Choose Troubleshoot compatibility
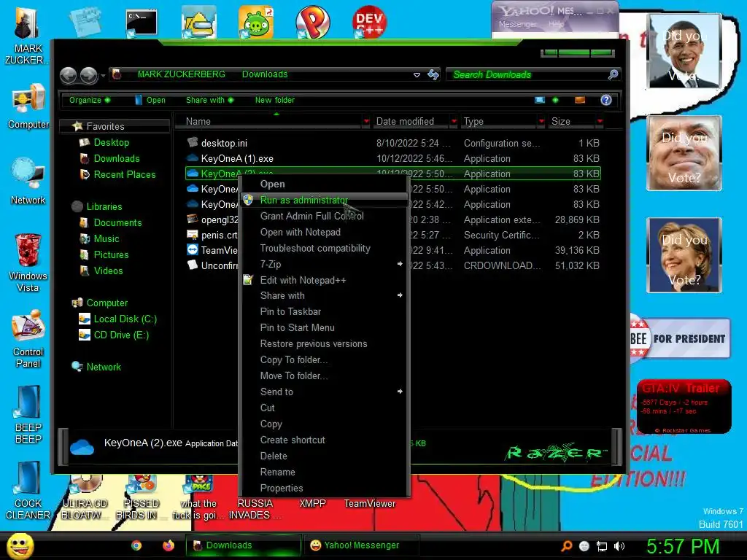The image size is (747, 560). [x=324, y=248]
